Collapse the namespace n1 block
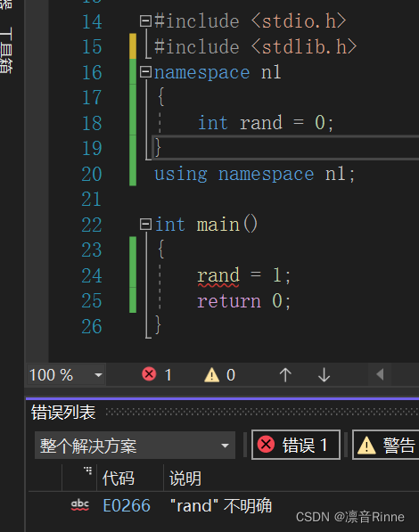The height and width of the screenshot is (532, 419). tap(145, 72)
